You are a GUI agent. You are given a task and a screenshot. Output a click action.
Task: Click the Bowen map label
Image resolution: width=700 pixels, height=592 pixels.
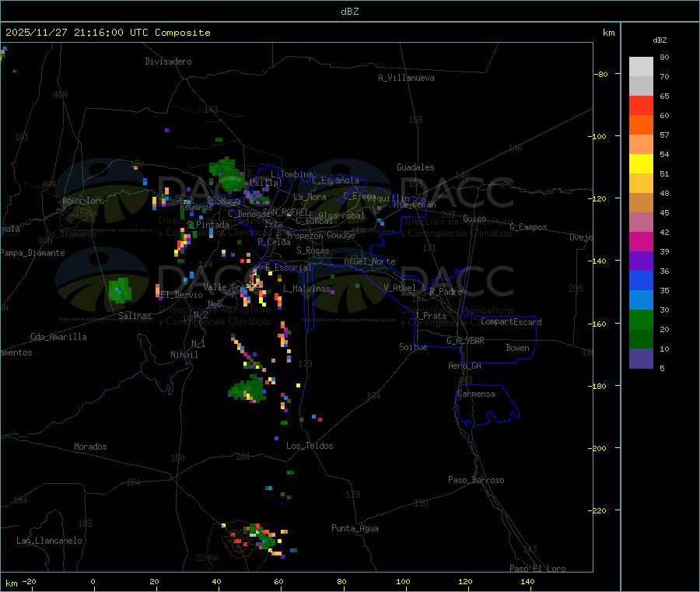(x=518, y=348)
